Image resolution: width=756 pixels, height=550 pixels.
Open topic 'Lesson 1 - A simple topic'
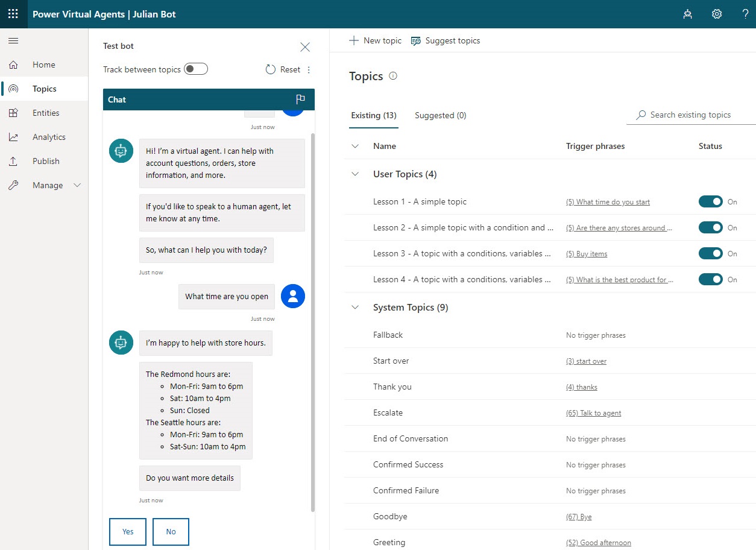pyautogui.click(x=420, y=202)
